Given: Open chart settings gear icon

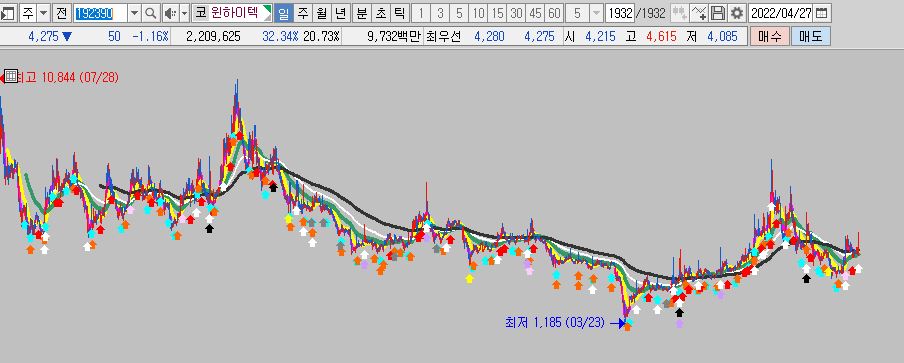Looking at the screenshot, I should [736, 13].
